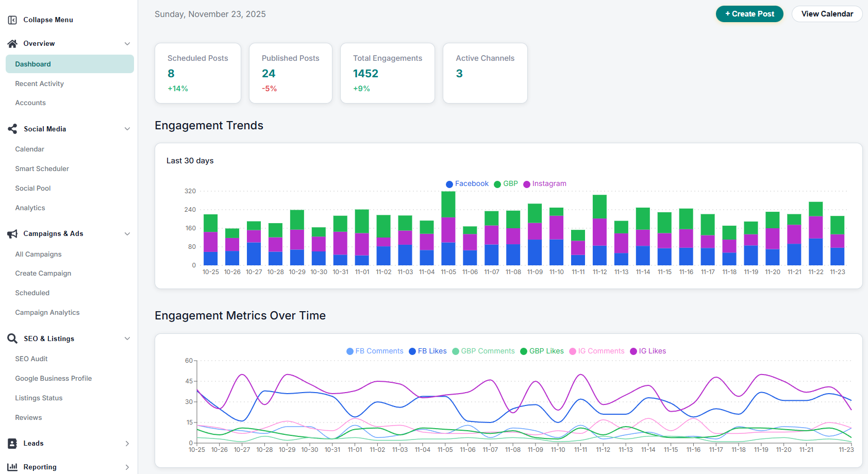Hide the GBP series via its legend entry
The image size is (868, 474).
coord(505,183)
